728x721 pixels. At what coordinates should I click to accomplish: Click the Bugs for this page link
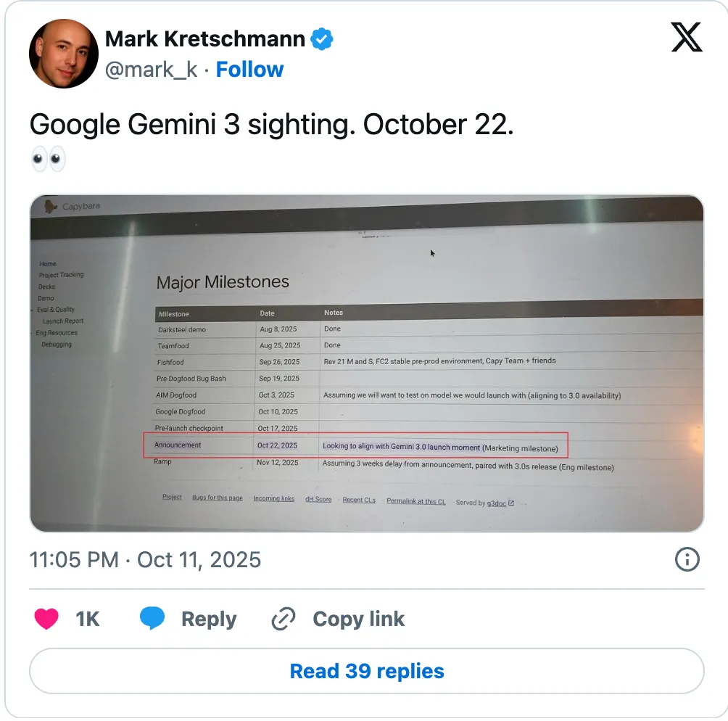tap(218, 498)
